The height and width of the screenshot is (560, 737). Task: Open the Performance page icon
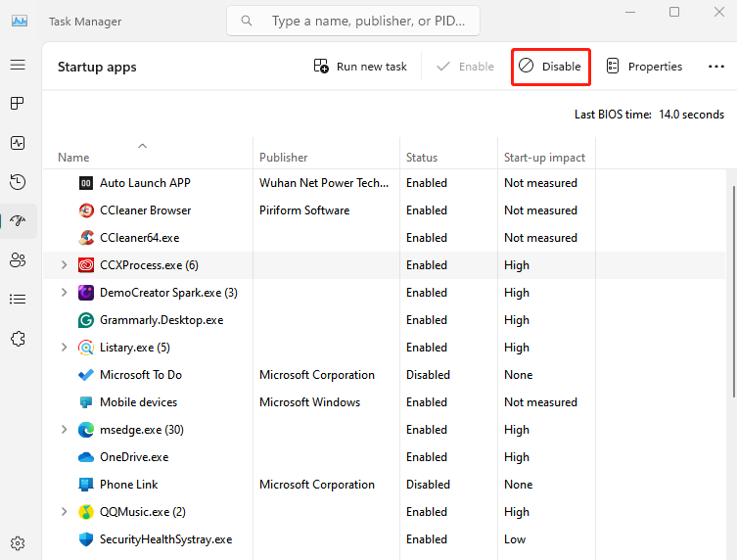click(18, 143)
